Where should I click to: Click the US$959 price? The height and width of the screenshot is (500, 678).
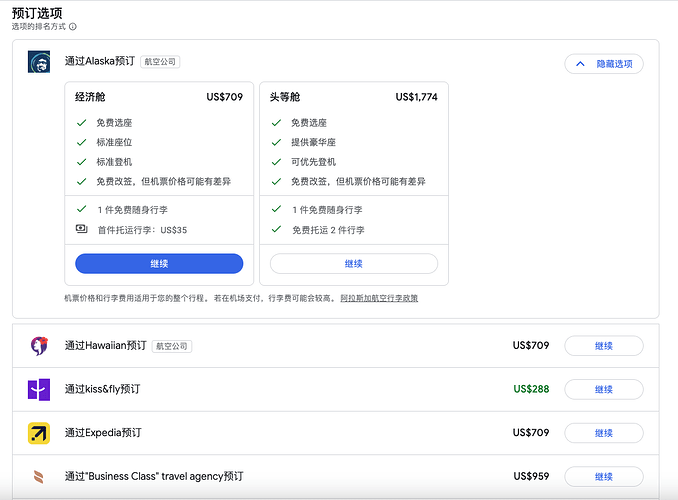[531, 476]
